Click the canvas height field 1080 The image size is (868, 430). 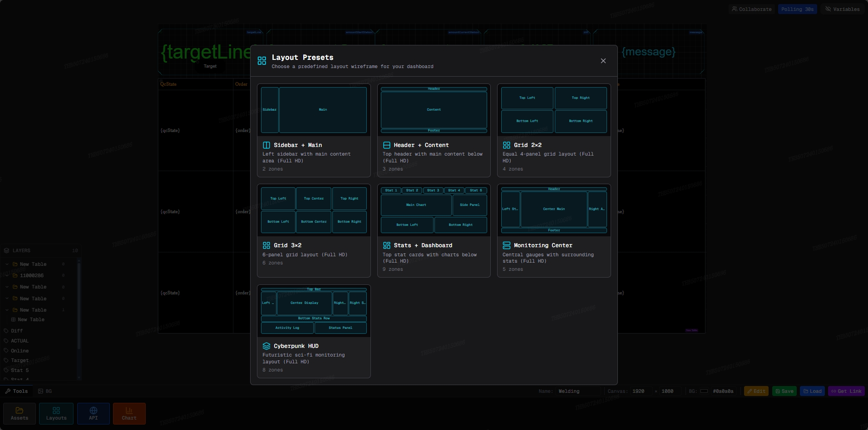[670, 391]
